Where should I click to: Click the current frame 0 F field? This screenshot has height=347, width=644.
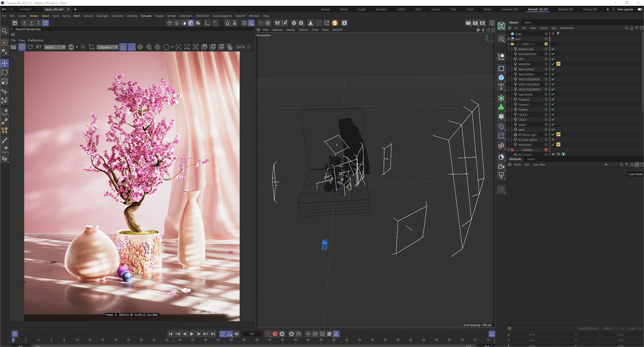tap(252, 334)
